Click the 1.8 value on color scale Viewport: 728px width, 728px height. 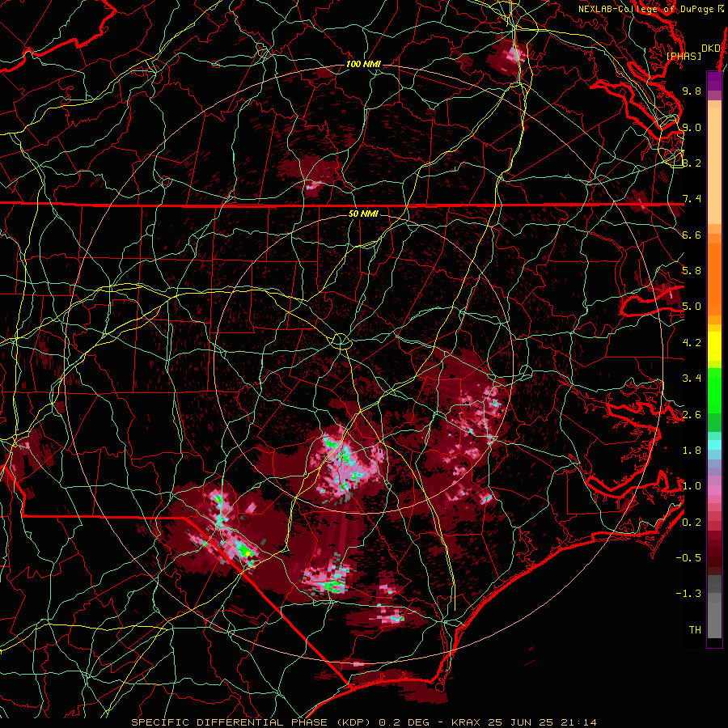point(692,451)
